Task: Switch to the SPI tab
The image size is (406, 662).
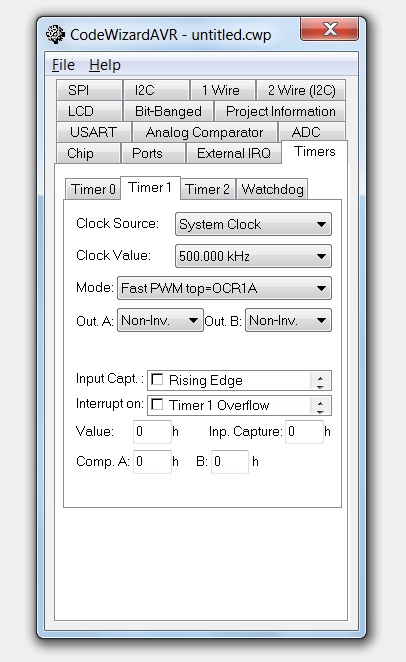Action: (89, 90)
